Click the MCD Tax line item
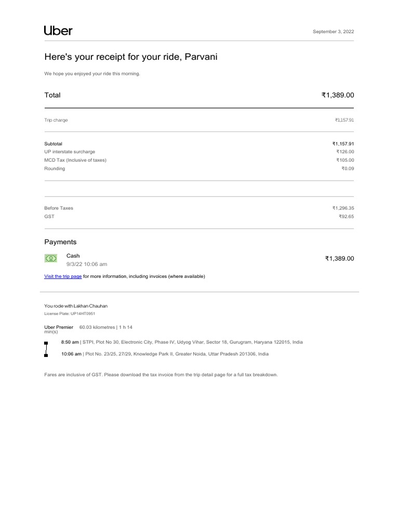 (x=75, y=160)
